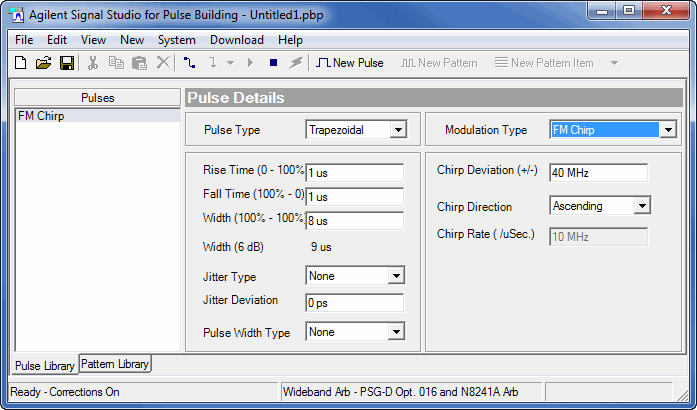Click the Rise Time input field
697x410 pixels.
[354, 173]
